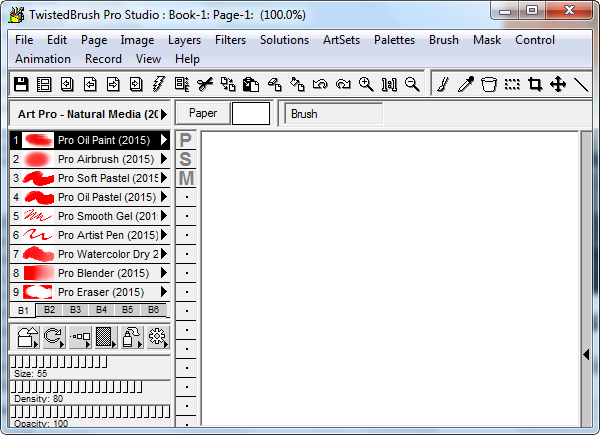The width and height of the screenshot is (600, 435).
Task: Click the Paper button
Action: pos(203,113)
